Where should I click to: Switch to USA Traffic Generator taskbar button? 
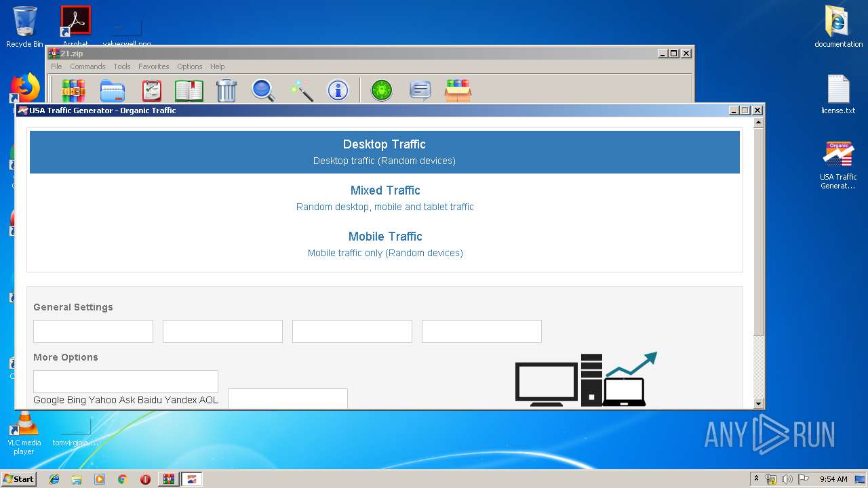(192, 479)
